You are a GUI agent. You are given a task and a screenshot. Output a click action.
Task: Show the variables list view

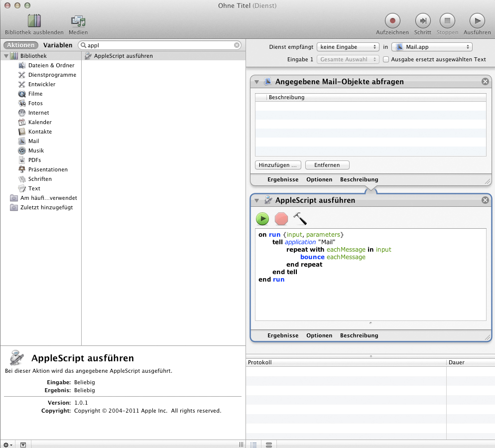tap(269, 445)
